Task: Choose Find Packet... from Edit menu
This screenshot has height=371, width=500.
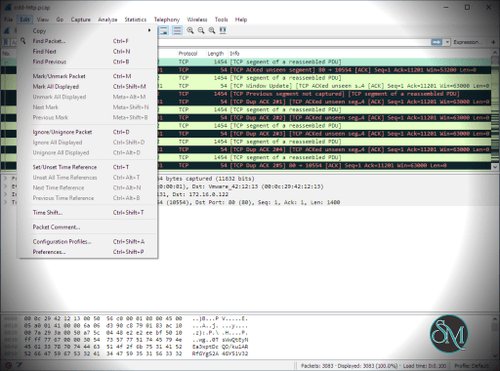Action: click(x=87, y=41)
